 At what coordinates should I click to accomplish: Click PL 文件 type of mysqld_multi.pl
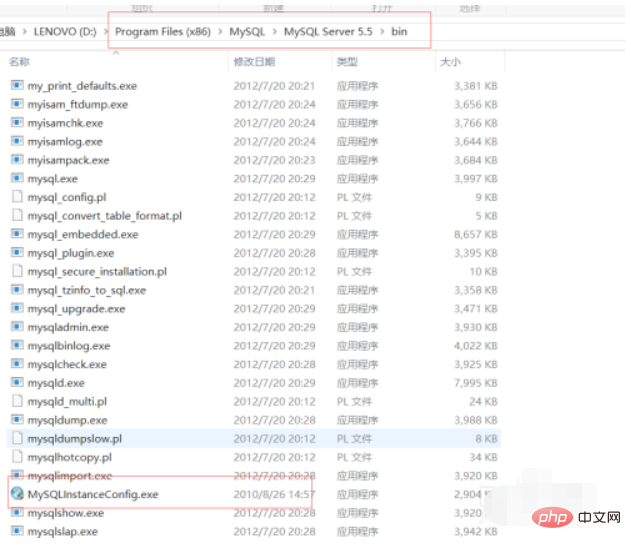[355, 402]
